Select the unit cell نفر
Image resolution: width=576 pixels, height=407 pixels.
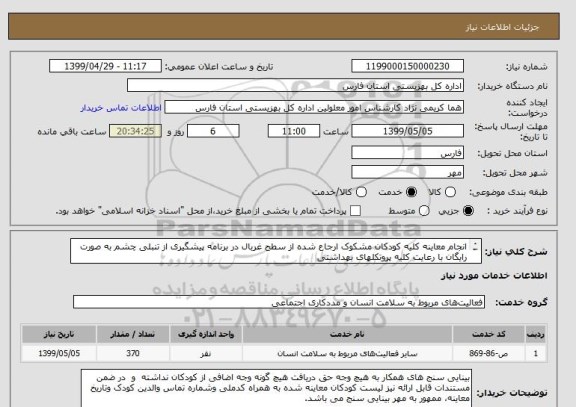pos(206,353)
